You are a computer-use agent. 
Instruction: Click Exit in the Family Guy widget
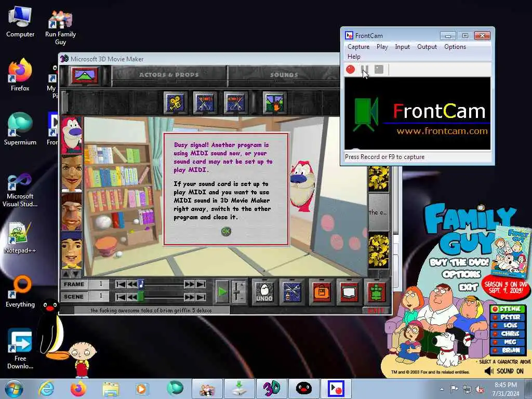469,287
